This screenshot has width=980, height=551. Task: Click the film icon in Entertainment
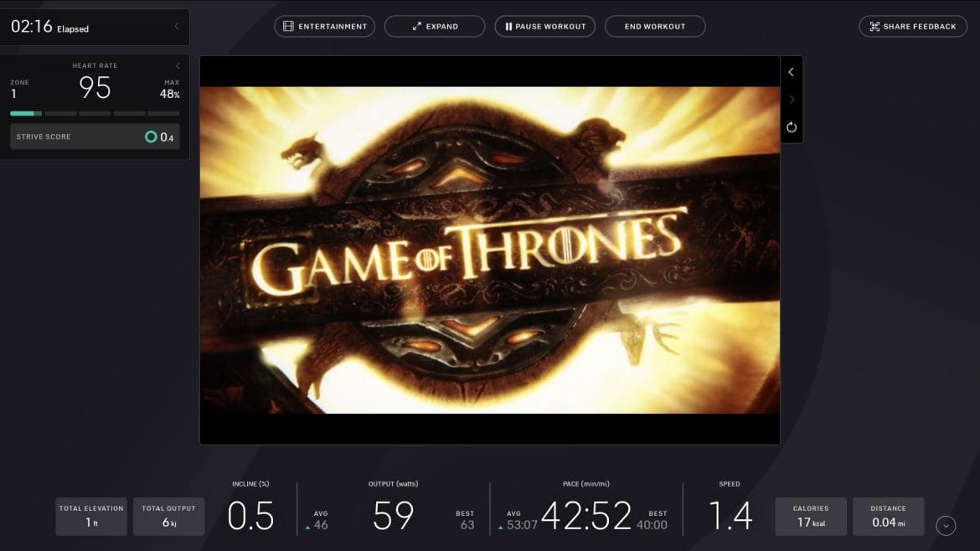(288, 26)
